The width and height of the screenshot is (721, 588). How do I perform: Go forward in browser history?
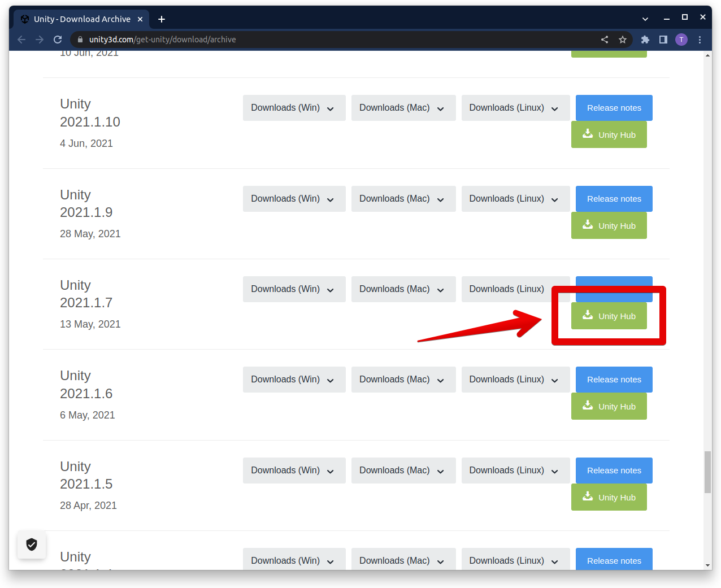[40, 40]
